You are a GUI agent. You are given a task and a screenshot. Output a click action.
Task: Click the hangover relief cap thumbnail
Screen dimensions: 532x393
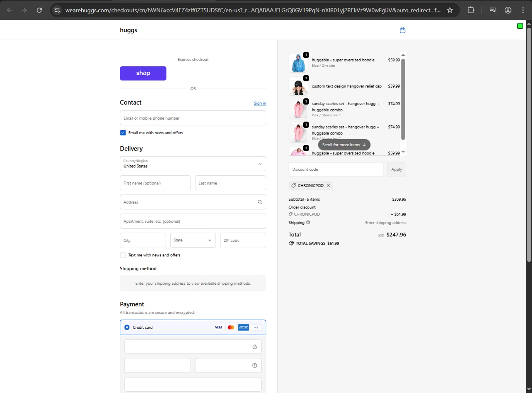(x=298, y=86)
